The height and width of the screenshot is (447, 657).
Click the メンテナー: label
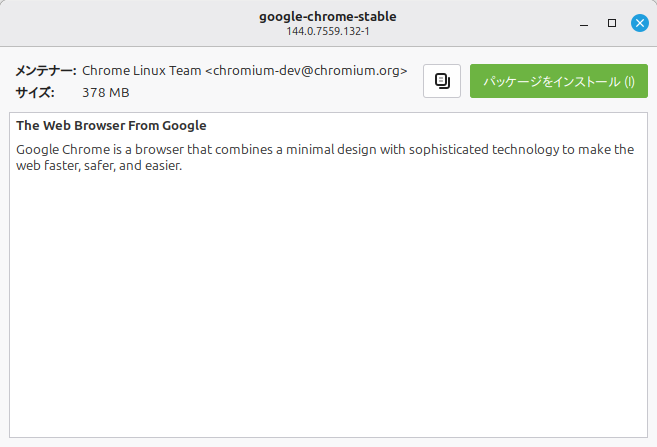point(46,71)
